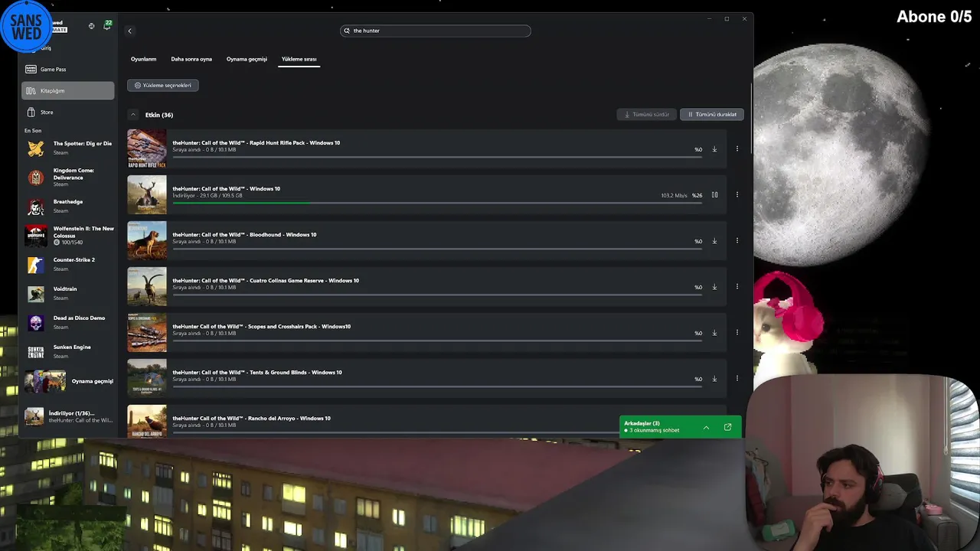Open more options for theHunter base game
The height and width of the screenshot is (551, 980).
[x=737, y=194]
